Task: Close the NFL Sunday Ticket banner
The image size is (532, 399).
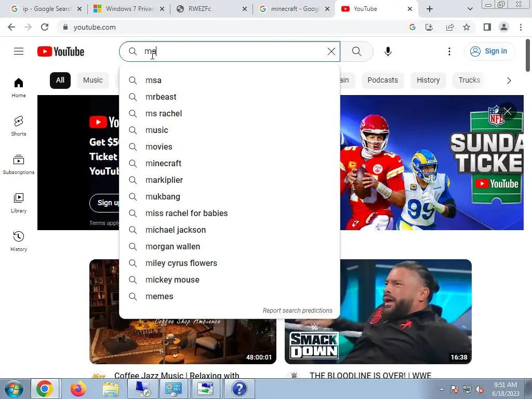Action: click(508, 111)
